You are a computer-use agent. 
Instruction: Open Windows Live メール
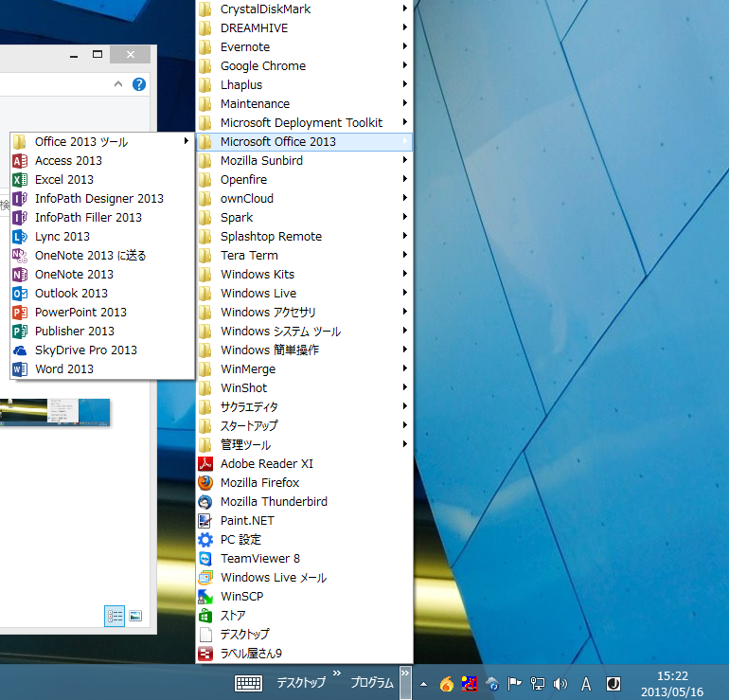305,578
